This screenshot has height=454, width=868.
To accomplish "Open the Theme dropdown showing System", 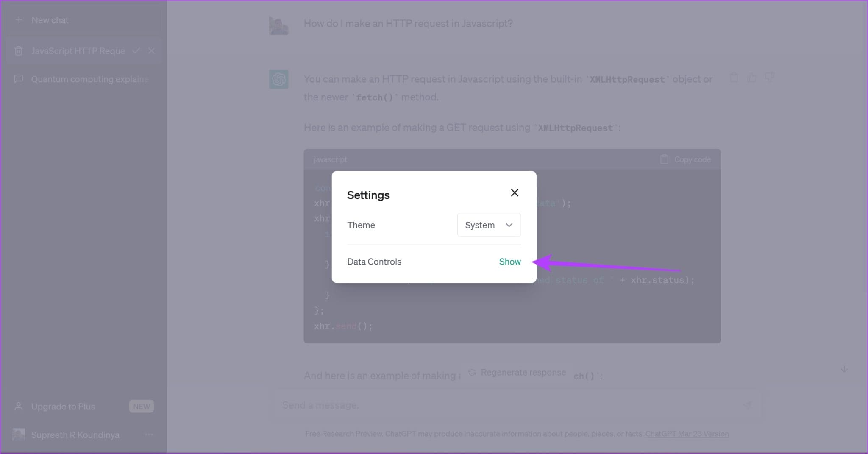I will pyautogui.click(x=489, y=225).
